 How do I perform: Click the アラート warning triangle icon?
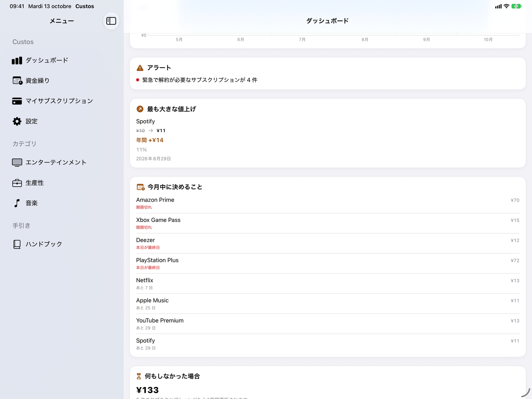(140, 68)
